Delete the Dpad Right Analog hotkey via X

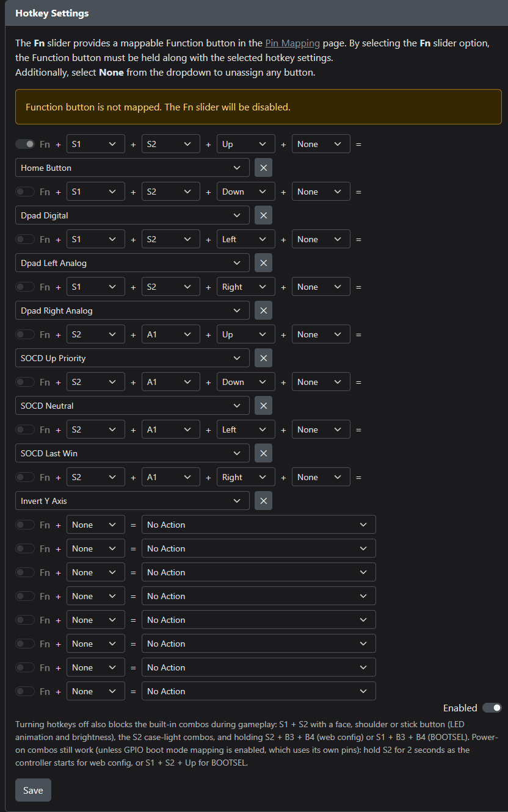(263, 311)
